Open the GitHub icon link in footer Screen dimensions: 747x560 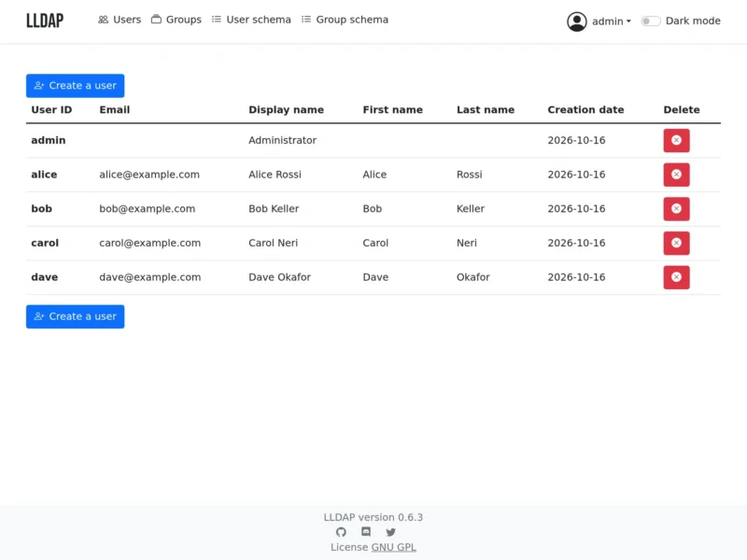[x=341, y=532]
